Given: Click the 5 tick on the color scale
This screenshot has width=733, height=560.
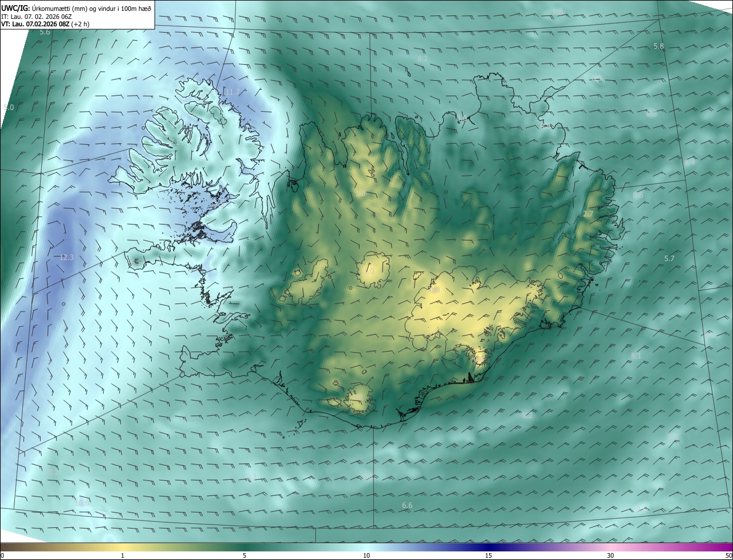Looking at the screenshot, I should pos(245,556).
